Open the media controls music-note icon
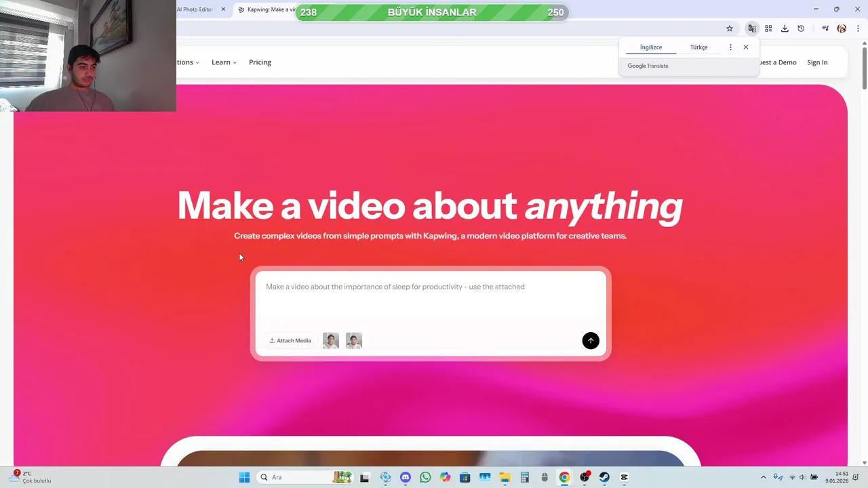 pyautogui.click(x=825, y=28)
